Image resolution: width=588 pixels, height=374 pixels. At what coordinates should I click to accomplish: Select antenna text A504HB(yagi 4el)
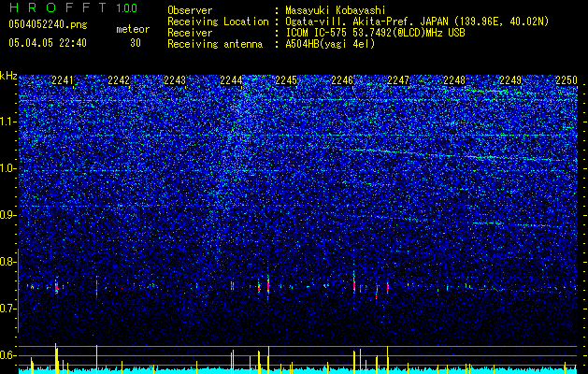[x=330, y=44]
